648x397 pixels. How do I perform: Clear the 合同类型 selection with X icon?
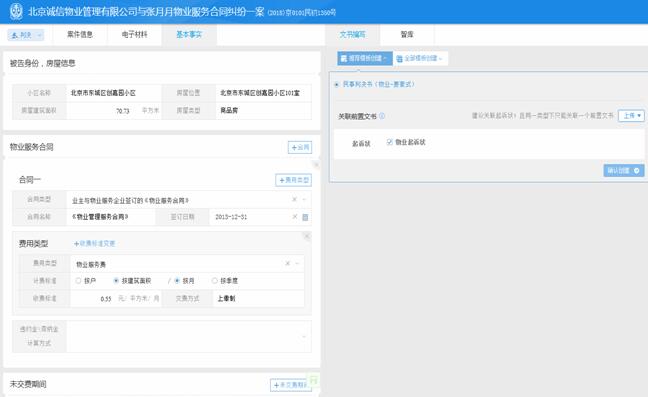pos(295,200)
